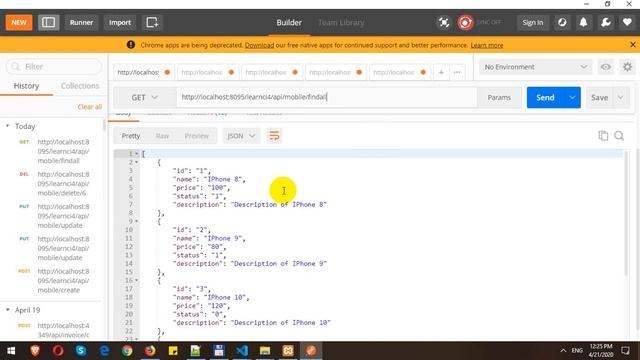
Task: Open the Runner
Action: 81,22
